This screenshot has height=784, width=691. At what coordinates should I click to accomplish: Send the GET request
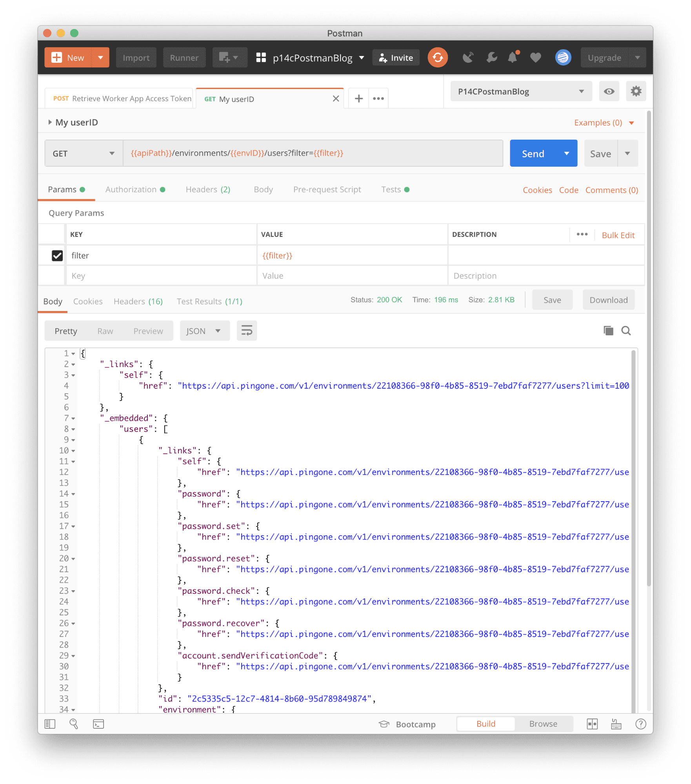(533, 153)
